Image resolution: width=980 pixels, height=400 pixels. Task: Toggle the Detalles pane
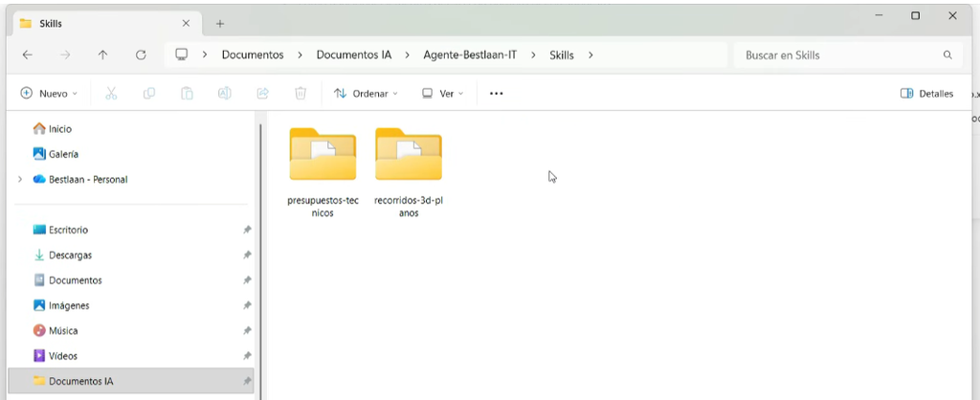click(x=926, y=93)
